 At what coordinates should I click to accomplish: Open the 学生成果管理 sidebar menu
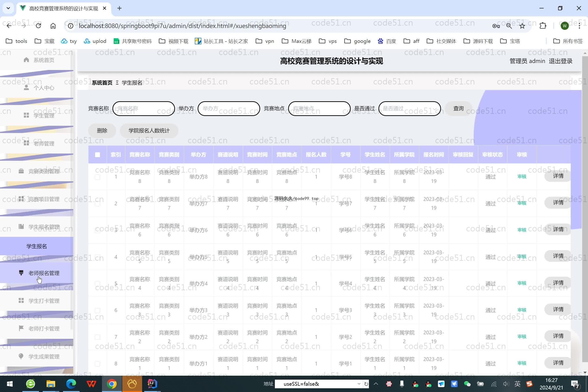[x=37, y=357]
